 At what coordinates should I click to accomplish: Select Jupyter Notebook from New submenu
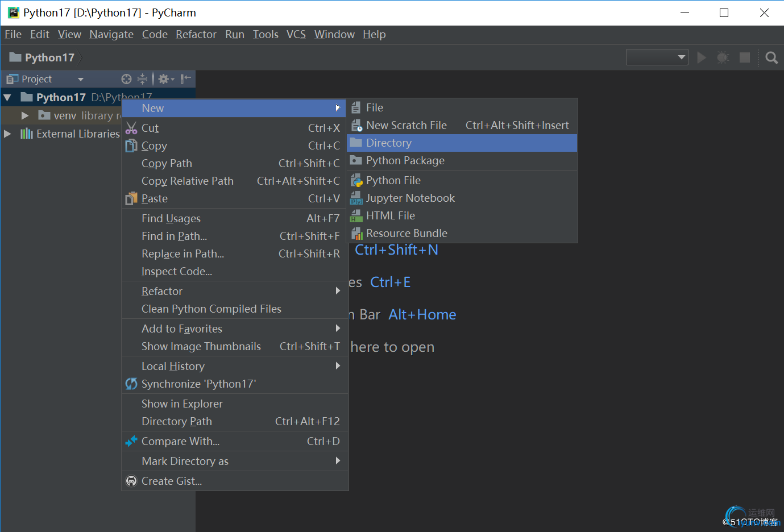tap(410, 198)
